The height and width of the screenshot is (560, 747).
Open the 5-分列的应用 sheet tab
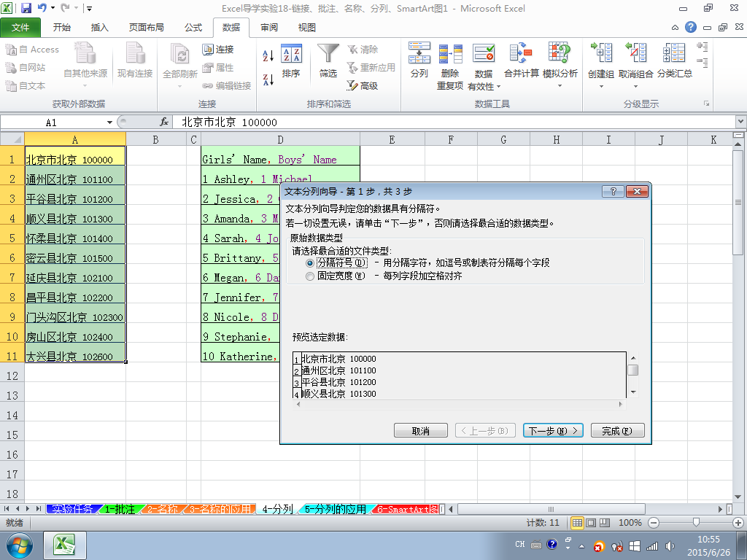(336, 509)
